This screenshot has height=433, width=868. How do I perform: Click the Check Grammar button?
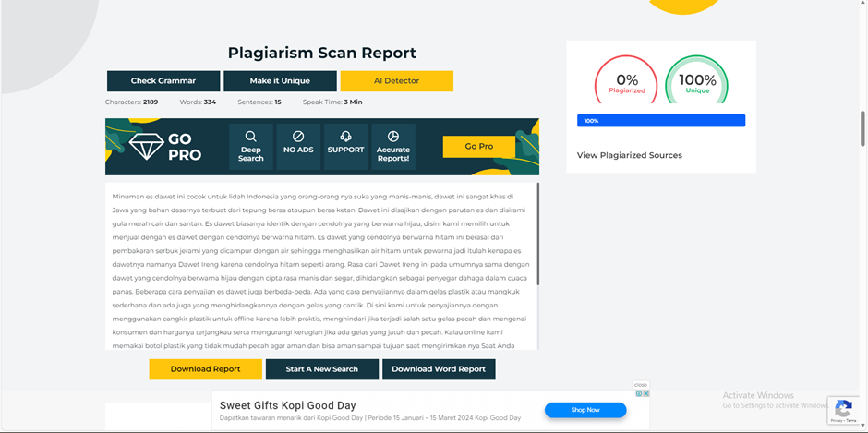163,81
